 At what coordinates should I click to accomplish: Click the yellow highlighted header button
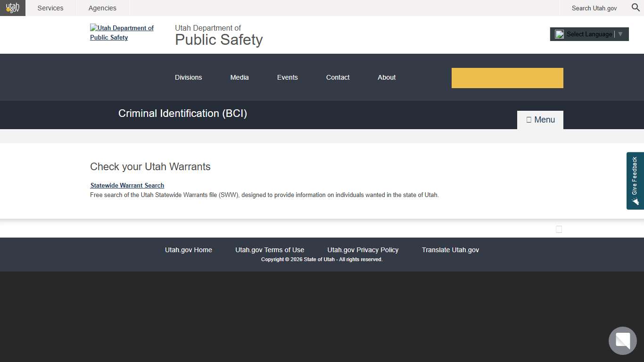tap(507, 78)
